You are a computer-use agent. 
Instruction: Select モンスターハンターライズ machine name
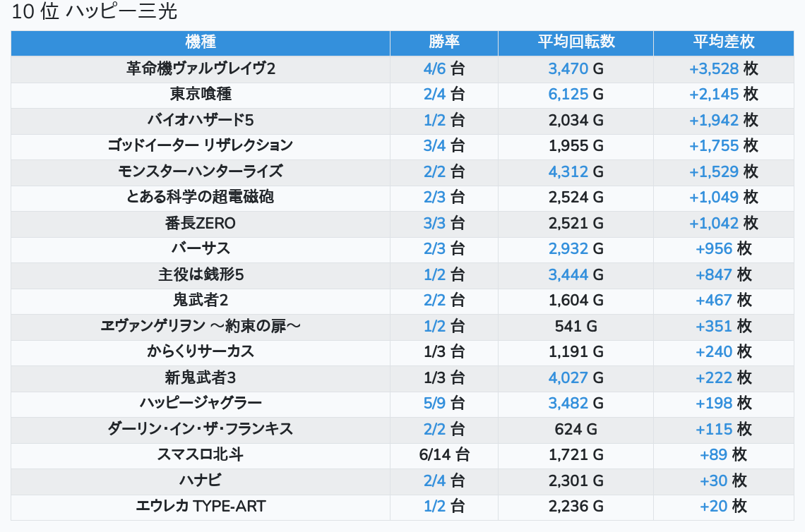[x=201, y=171]
